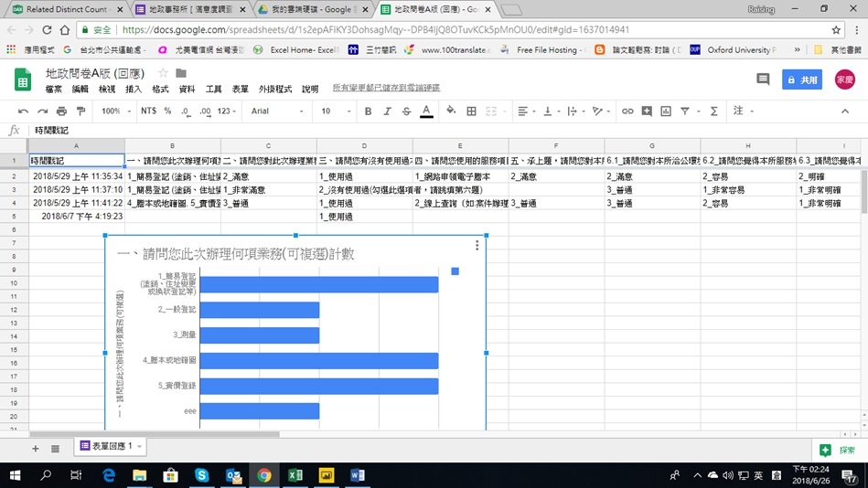Open the account avatar
This screenshot has width=868, height=488.
pos(845,80)
